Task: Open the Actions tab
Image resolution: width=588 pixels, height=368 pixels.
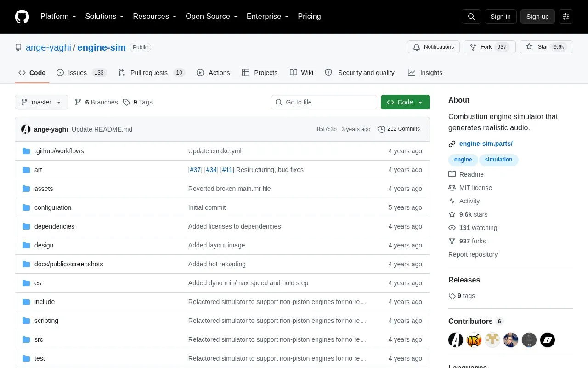Action: tap(213, 73)
